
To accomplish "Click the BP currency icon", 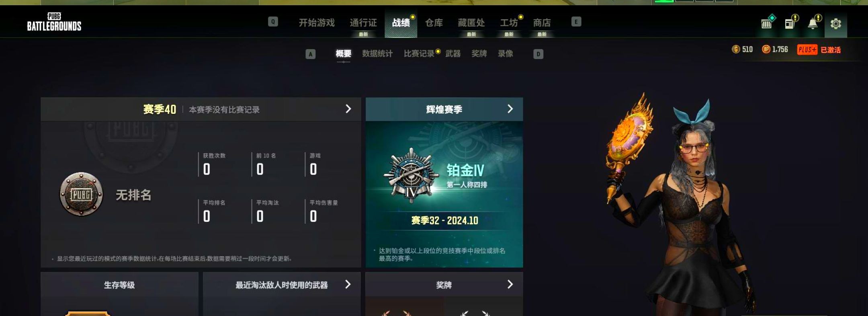I will click(766, 49).
